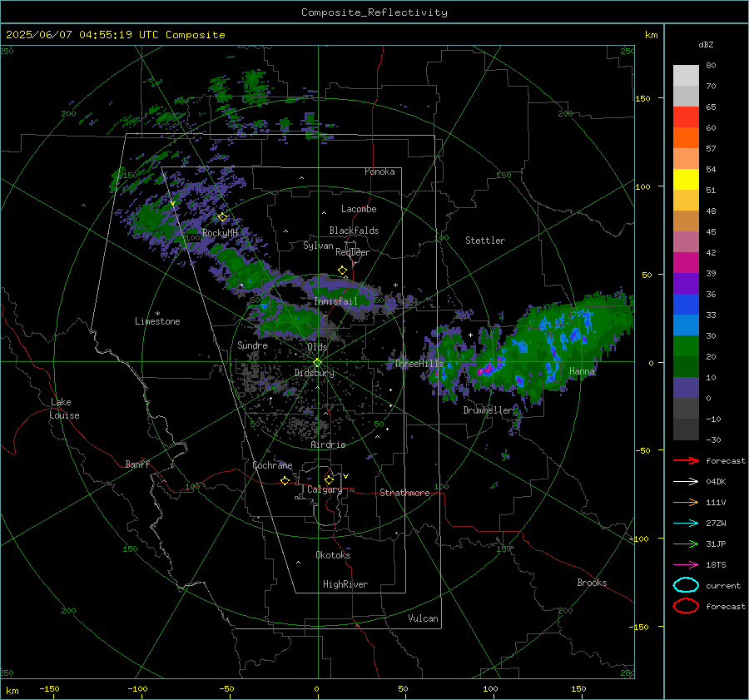
Task: Select the orange 111V arrow legend icon
Action: click(686, 502)
